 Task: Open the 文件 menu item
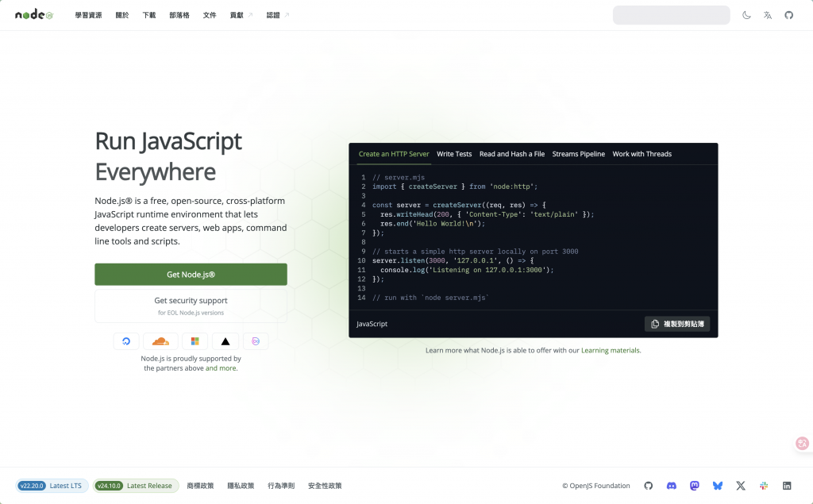210,15
